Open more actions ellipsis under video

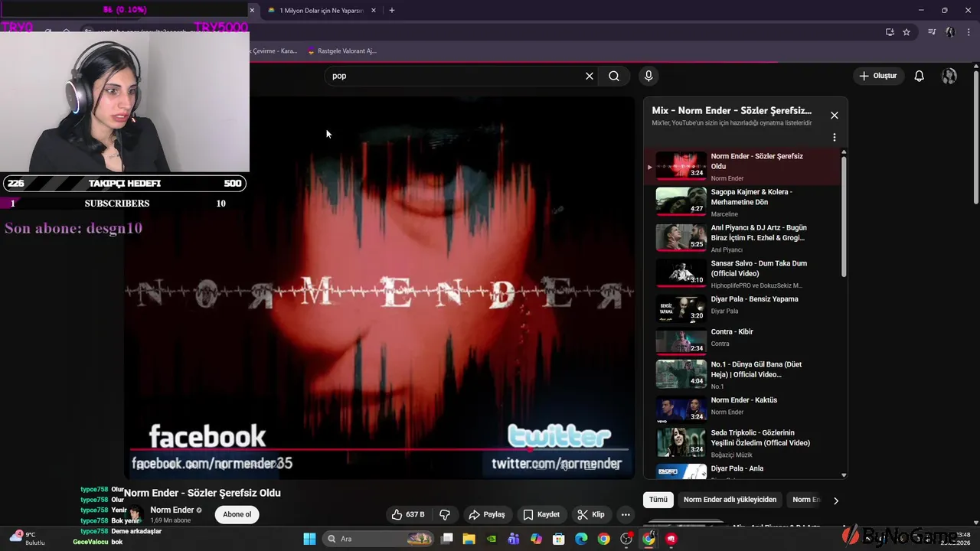click(626, 514)
